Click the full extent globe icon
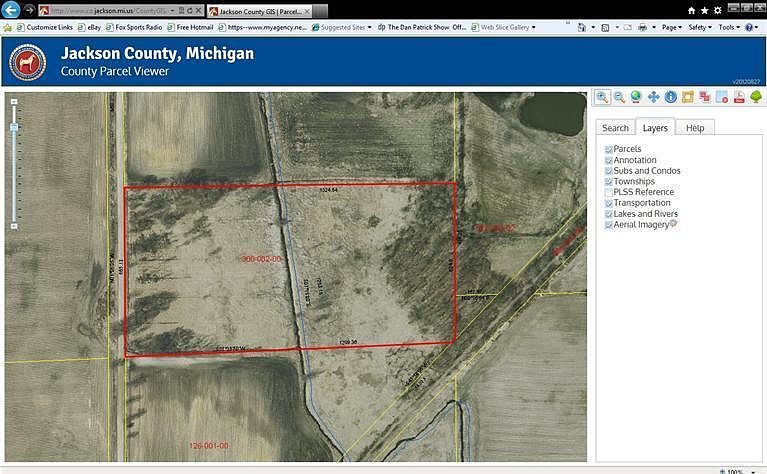This screenshot has height=474, width=767. 636,97
